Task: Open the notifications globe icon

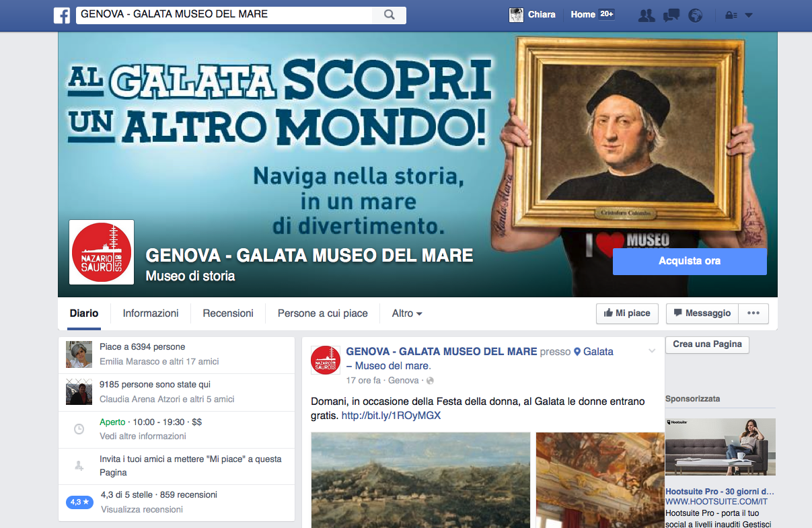Action: [695, 15]
